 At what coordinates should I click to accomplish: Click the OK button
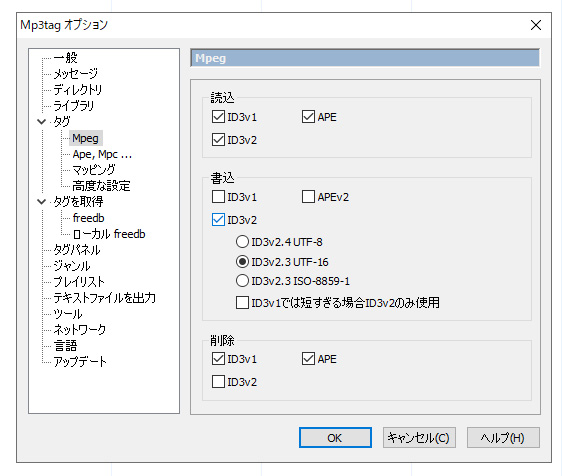tap(335, 438)
